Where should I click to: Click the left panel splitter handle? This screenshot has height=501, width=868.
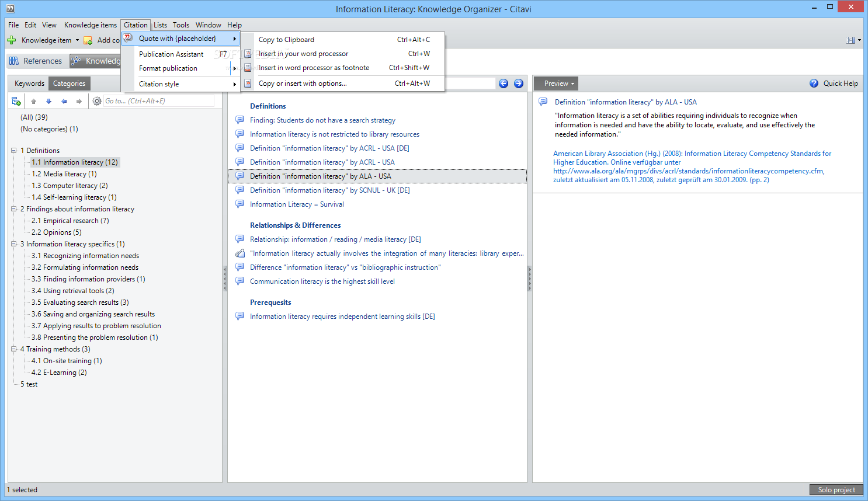[225, 279]
